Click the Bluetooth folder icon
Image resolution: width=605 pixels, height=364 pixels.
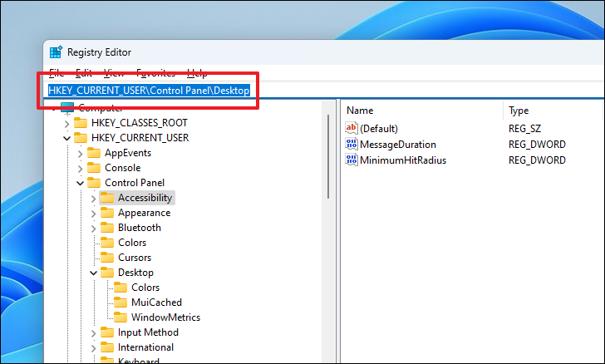107,228
